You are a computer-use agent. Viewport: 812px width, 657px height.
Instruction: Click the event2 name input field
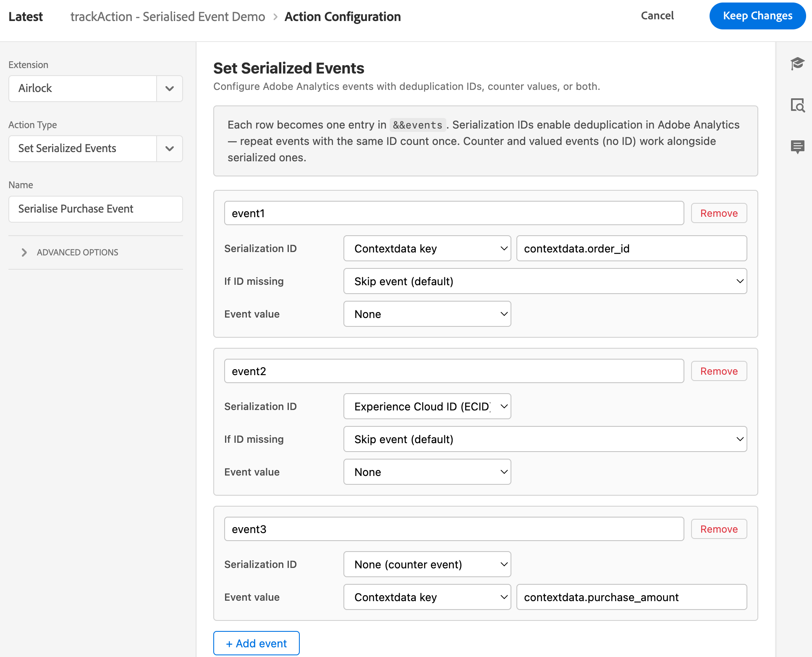(454, 371)
